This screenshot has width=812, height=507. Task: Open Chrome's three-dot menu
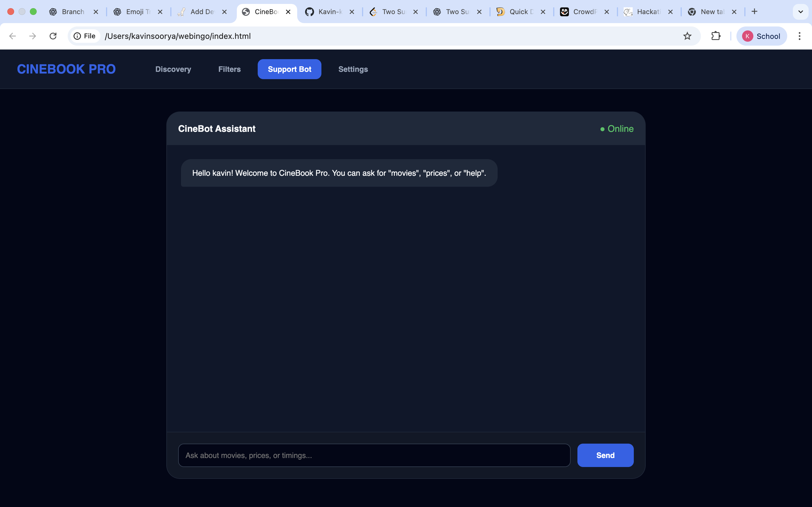tap(799, 36)
